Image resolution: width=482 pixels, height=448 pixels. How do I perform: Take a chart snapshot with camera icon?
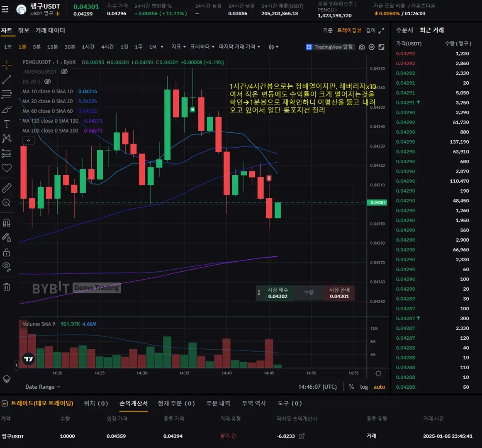point(362,47)
